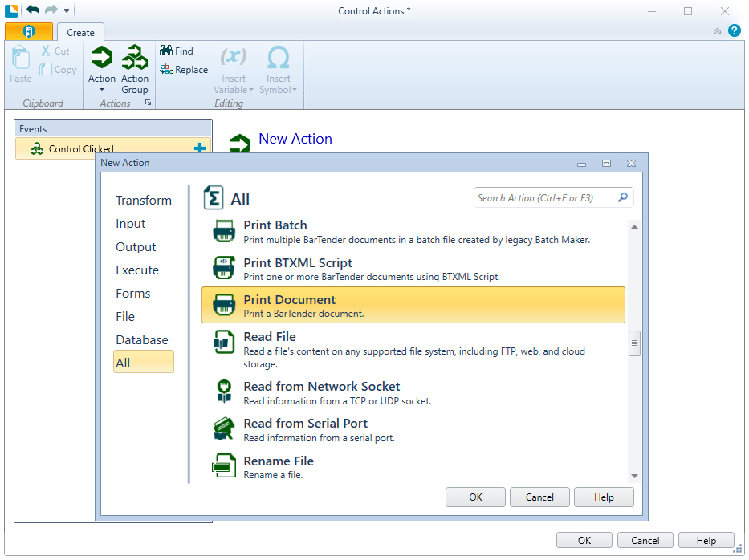Open help via blue question mark icon
The height and width of the screenshot is (560, 749).
pyautogui.click(x=735, y=30)
